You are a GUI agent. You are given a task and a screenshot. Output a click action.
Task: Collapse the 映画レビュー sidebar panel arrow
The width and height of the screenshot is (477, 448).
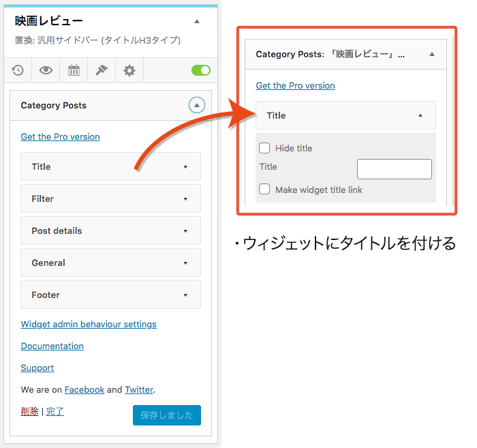coord(197,21)
